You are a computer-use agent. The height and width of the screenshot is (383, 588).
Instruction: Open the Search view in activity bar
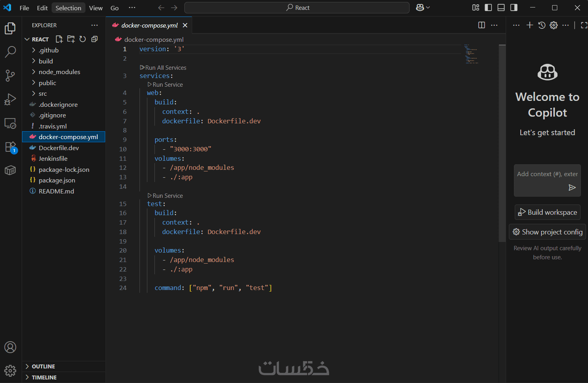pyautogui.click(x=10, y=52)
